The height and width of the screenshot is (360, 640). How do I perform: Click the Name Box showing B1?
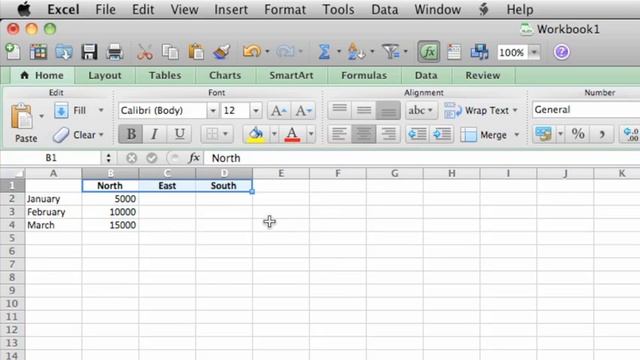[51, 158]
